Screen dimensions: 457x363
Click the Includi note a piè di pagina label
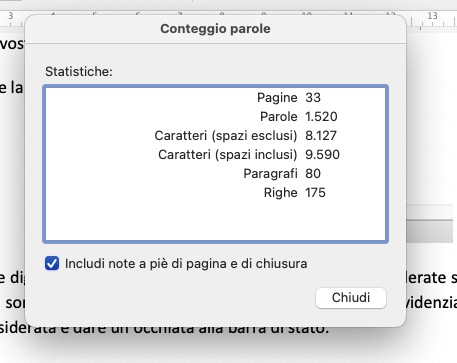(186, 264)
